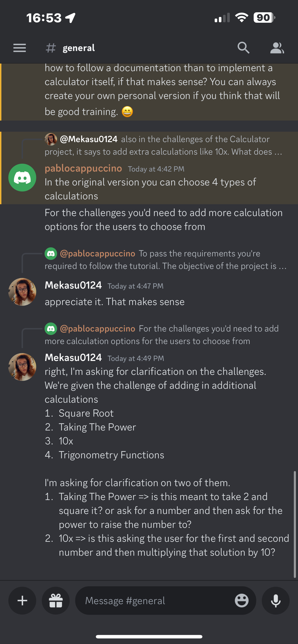This screenshot has width=298, height=644.
Task: Tap pablocappuccino's green Discord avatar
Action: click(x=22, y=178)
